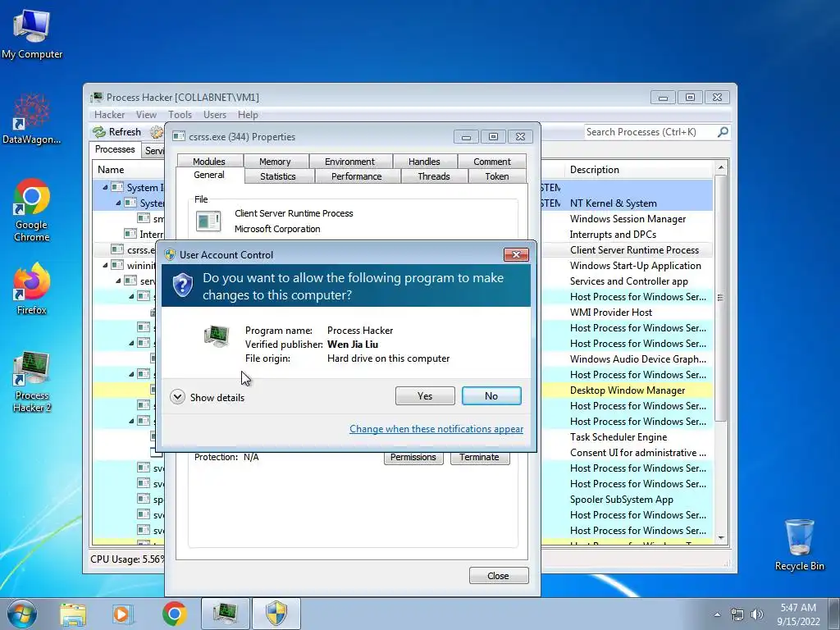Open Help menu

coord(248,115)
